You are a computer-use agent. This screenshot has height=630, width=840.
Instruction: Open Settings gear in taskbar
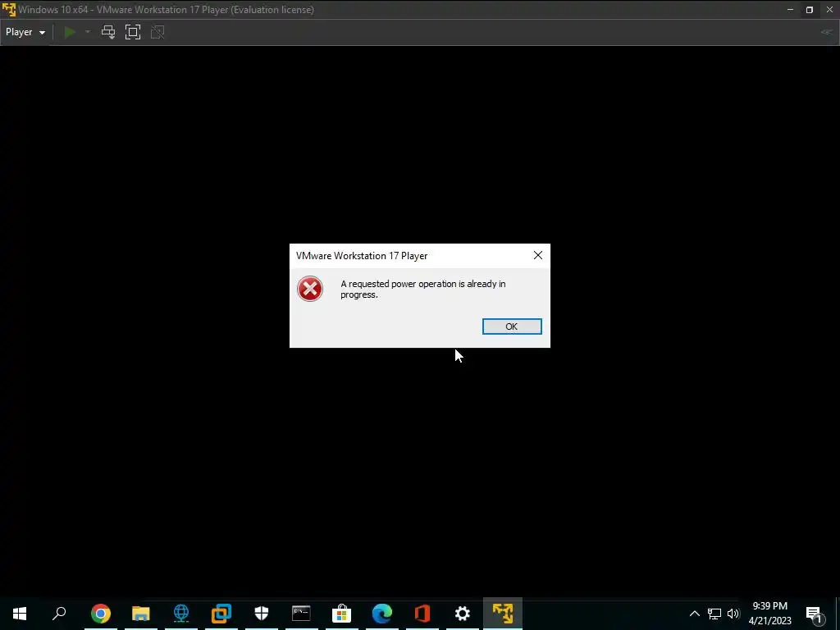463,614
